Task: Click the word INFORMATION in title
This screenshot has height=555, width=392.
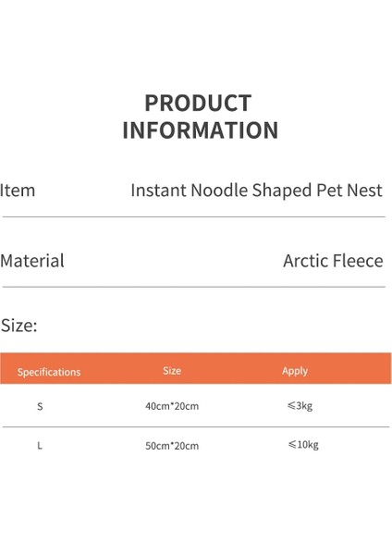Action: [x=200, y=129]
